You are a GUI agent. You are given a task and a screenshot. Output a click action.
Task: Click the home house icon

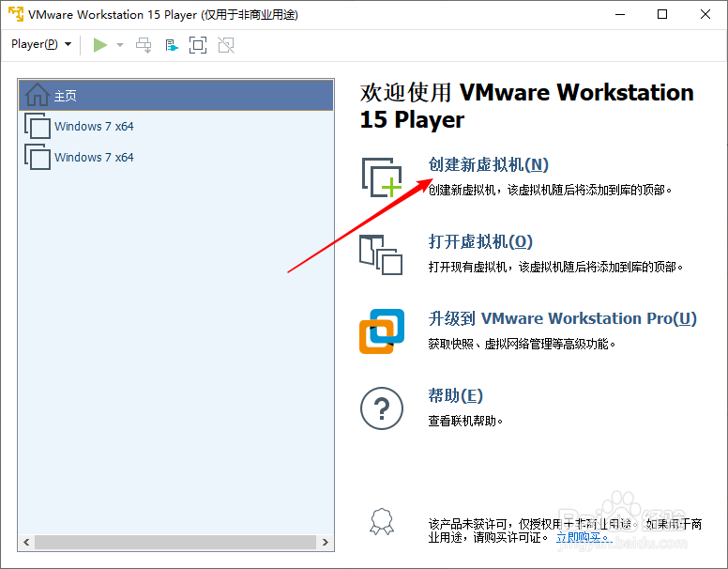[38, 95]
